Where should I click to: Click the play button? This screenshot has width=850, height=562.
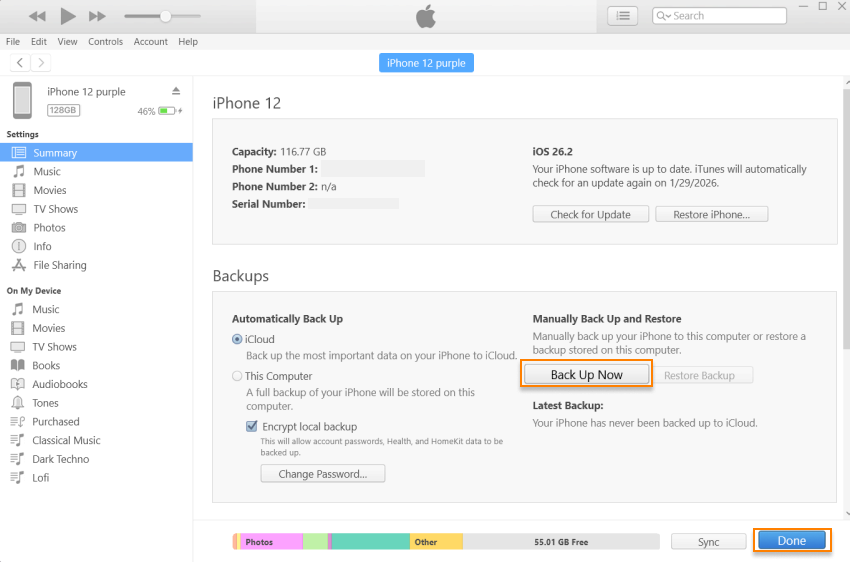[68, 16]
